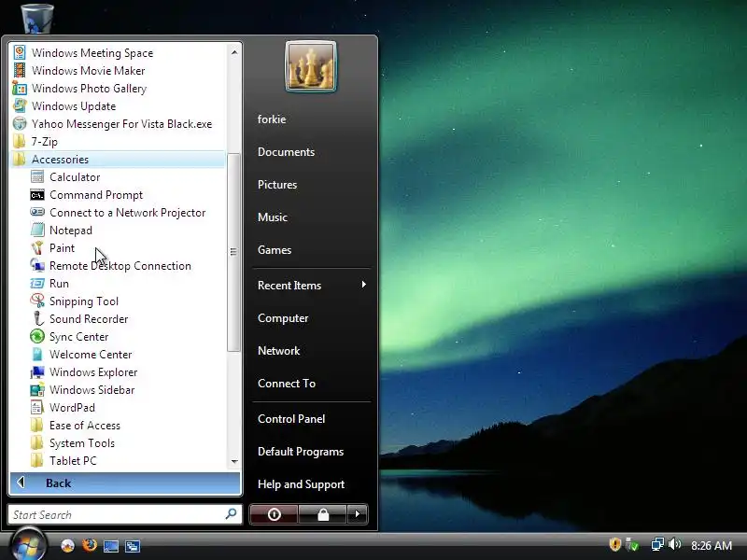Launch Windows Sidebar icon
Screen dimensions: 747x560
(x=37, y=389)
